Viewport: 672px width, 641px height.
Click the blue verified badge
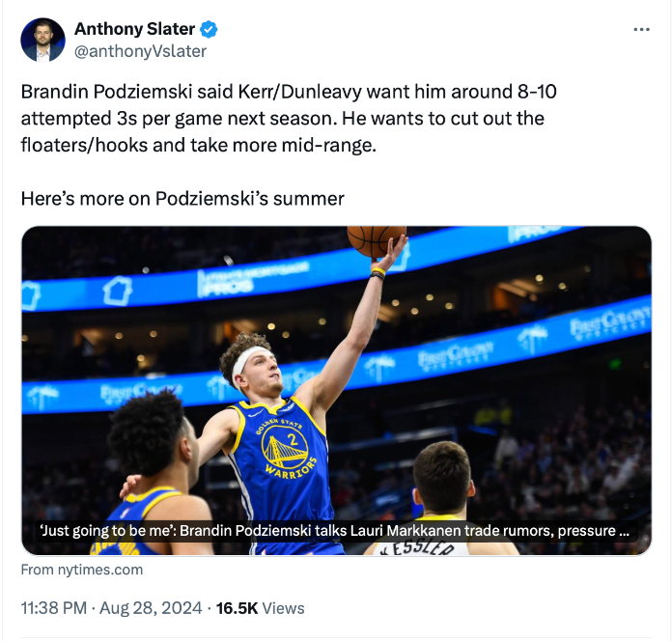click(x=210, y=29)
